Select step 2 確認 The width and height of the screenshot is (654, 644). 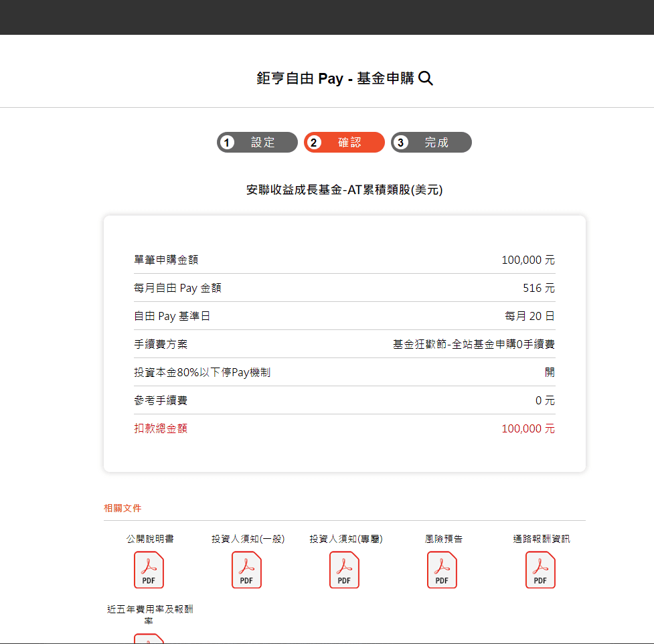(344, 142)
